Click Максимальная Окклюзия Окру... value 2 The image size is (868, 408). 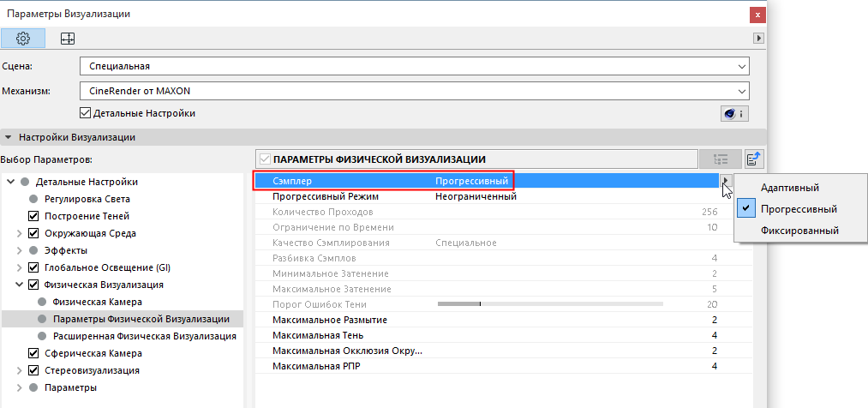coord(715,351)
